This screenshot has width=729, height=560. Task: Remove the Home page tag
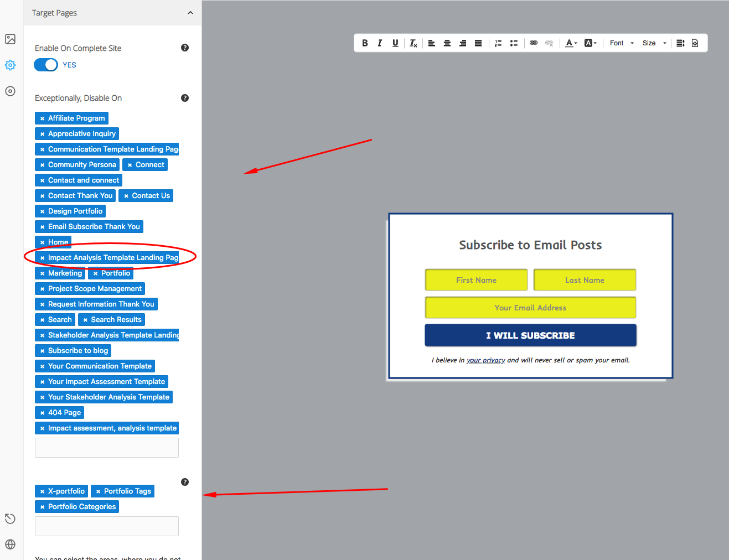(42, 242)
